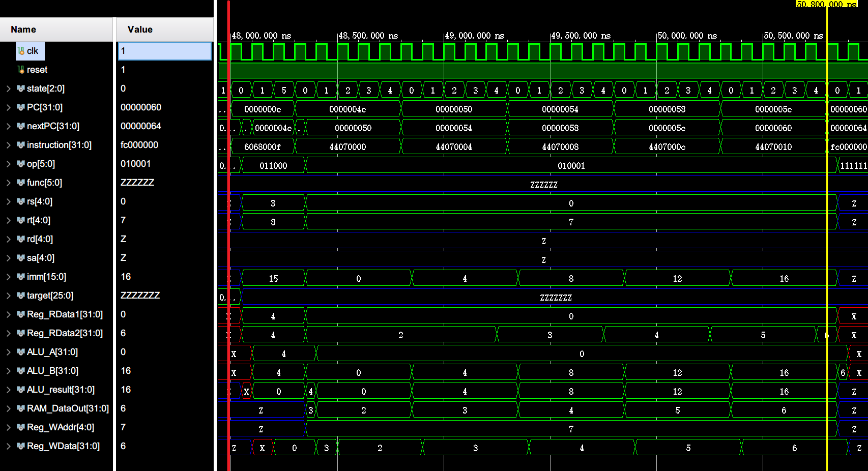Click the 4407000c instruction waveform segment
The height and width of the screenshot is (471, 868).
click(667, 147)
